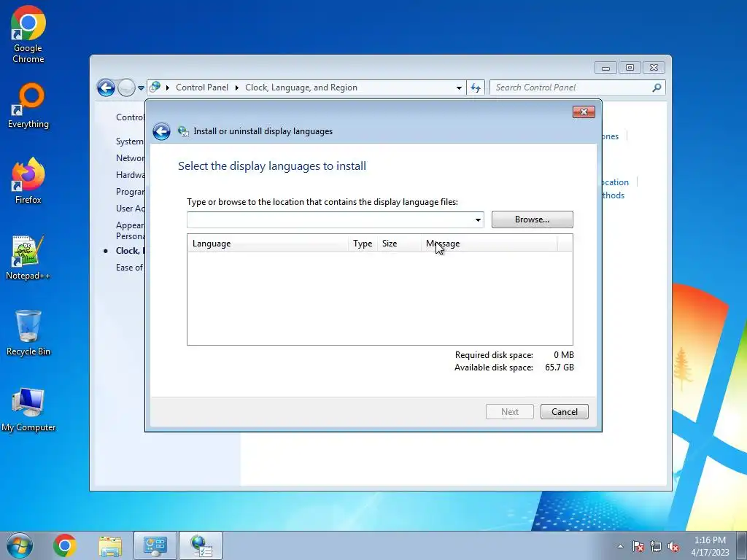Show hidden tray icons arrow

(620, 546)
